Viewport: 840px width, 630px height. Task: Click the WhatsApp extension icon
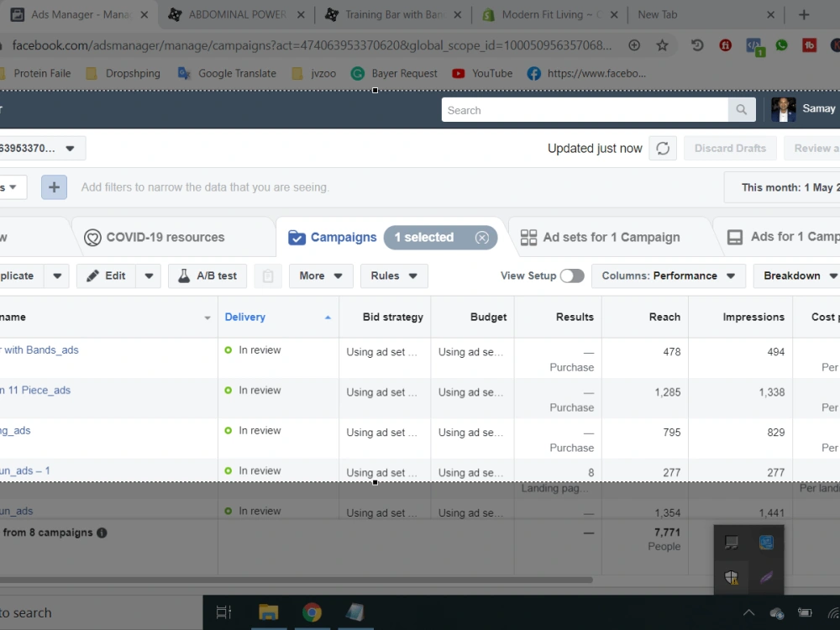coord(781,45)
